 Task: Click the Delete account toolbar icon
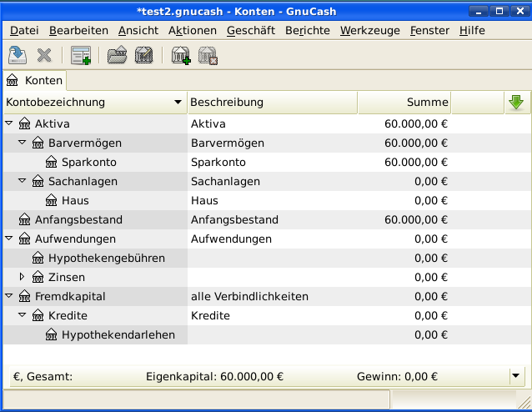(x=208, y=56)
